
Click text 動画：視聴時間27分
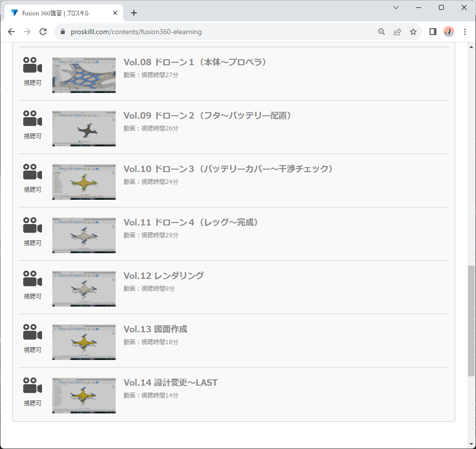click(x=151, y=75)
